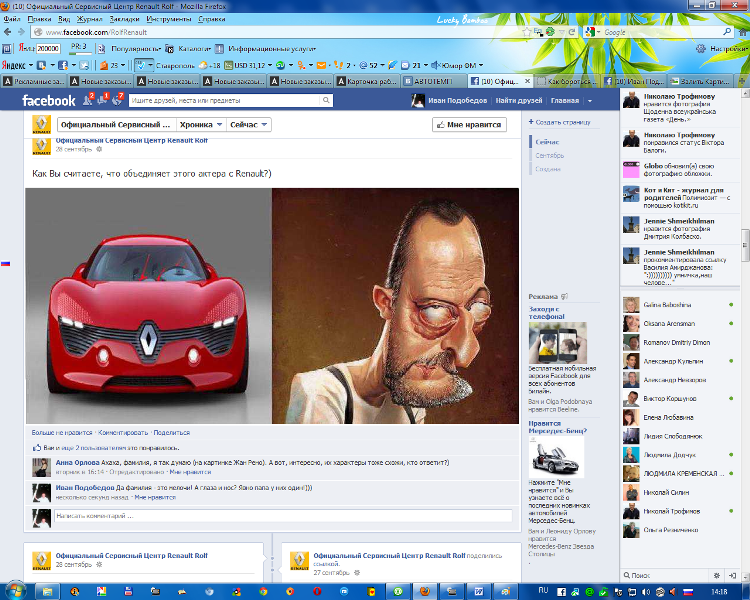Open the Инструменты menu
Viewport: 750px width, 600px height.
168,19
